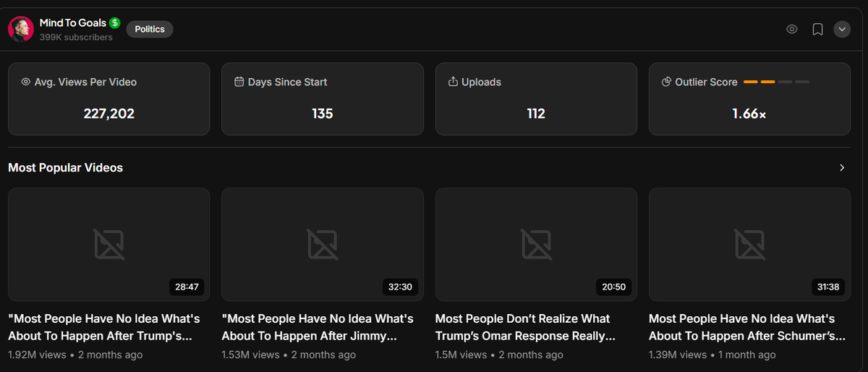Select the 1.66× outlier score value
This screenshot has height=372, width=868.
click(749, 114)
